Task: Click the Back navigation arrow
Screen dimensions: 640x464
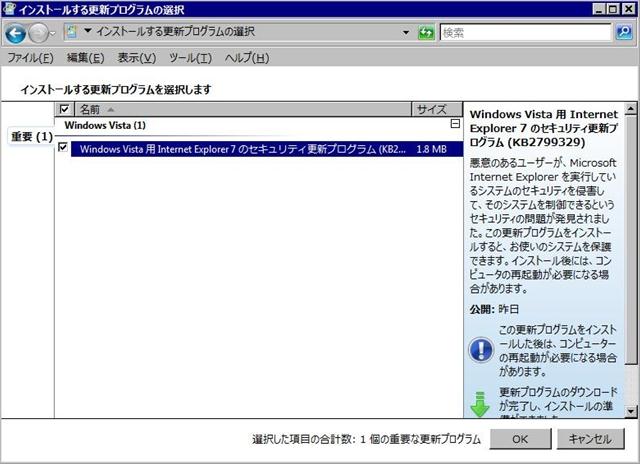Action: (x=16, y=33)
